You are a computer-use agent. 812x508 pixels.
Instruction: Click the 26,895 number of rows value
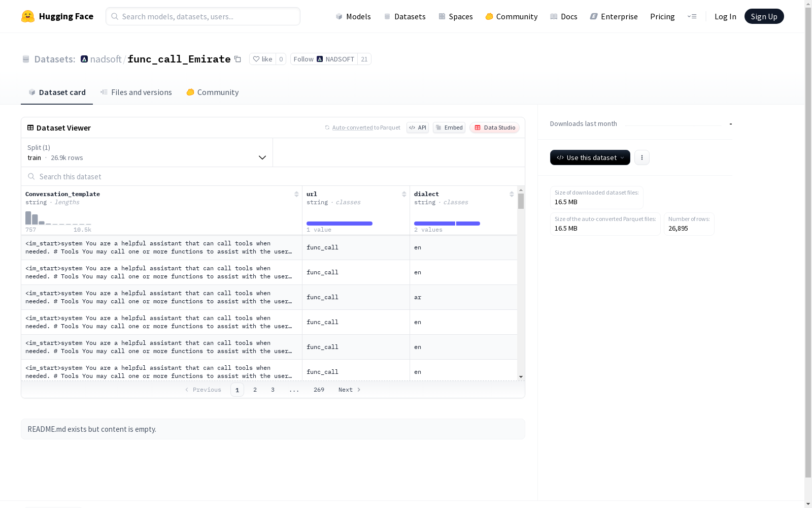click(x=678, y=228)
